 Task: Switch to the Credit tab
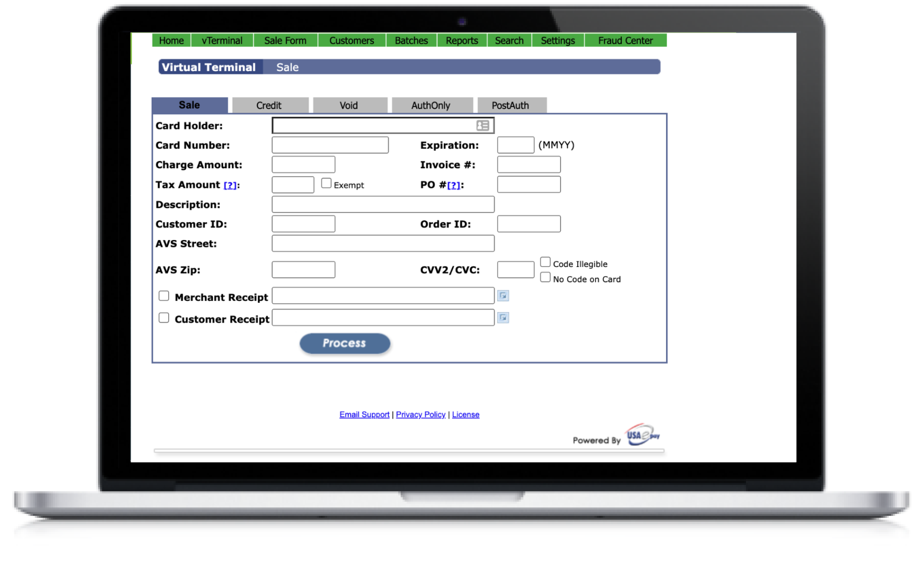pos(268,105)
